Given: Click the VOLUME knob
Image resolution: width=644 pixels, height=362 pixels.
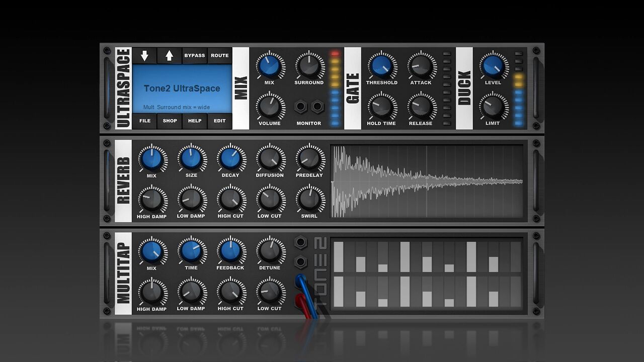Looking at the screenshot, I should coord(270,106).
